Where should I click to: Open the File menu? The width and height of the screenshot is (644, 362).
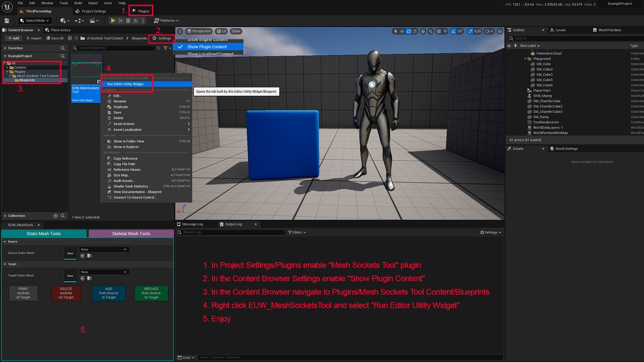pyautogui.click(x=20, y=3)
